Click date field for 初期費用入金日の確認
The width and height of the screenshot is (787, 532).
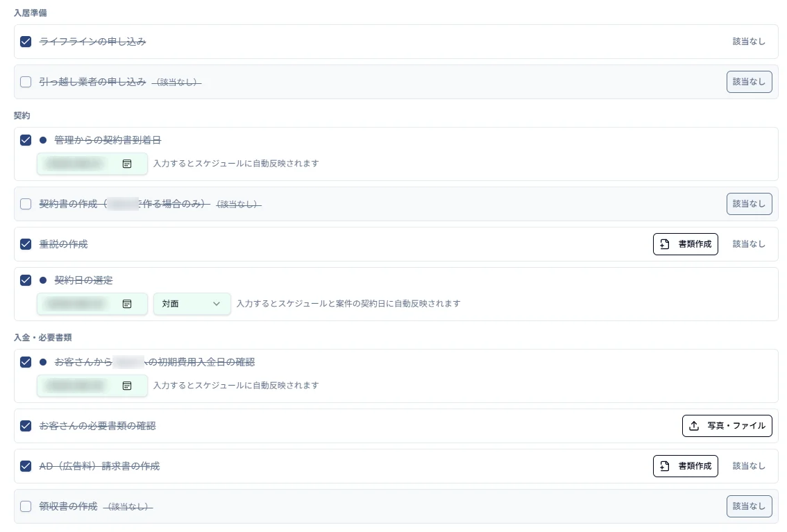(x=92, y=386)
